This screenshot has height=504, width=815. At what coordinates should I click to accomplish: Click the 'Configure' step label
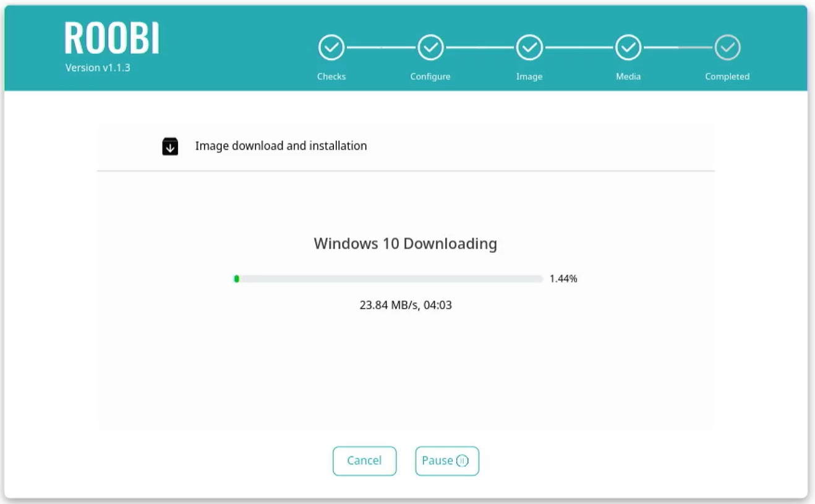(430, 77)
